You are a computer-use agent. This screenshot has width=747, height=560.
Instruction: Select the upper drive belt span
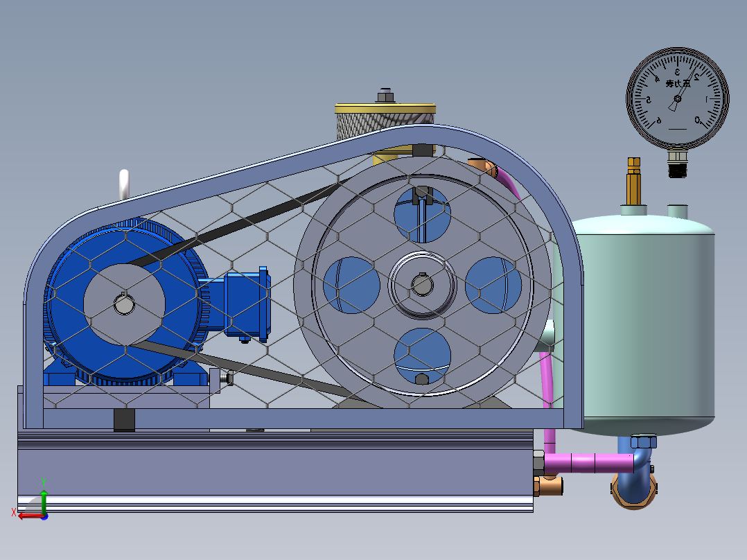coord(238,222)
